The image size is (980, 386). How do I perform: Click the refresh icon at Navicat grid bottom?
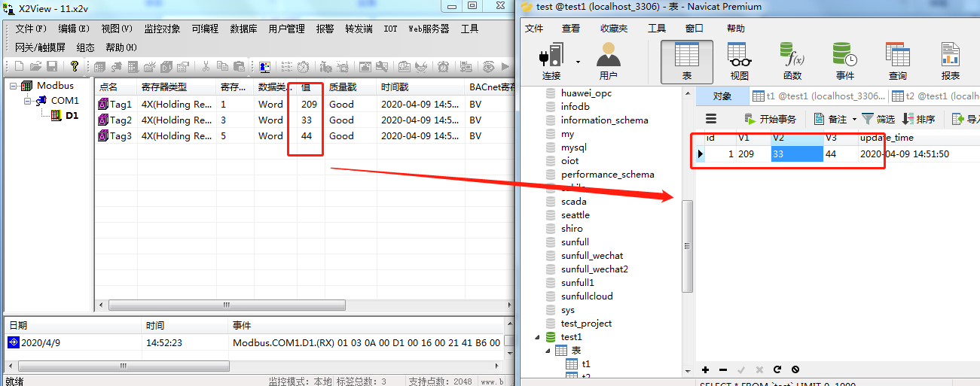777,369
